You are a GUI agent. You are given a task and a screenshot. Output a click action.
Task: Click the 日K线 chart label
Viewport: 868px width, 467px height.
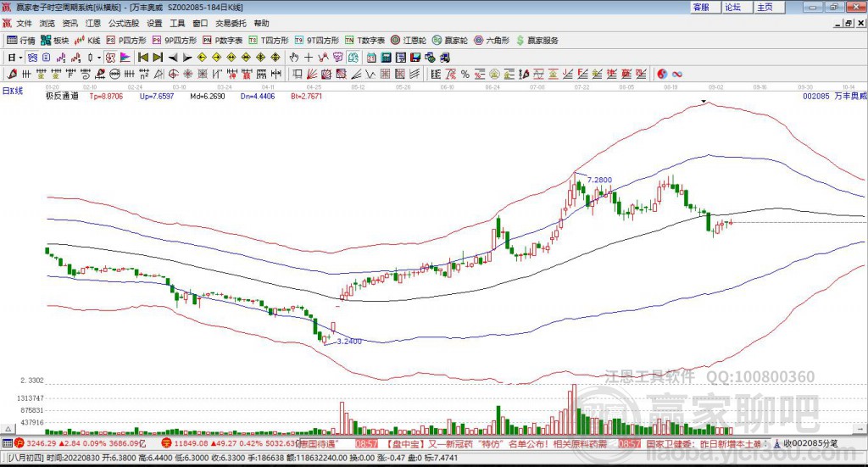[x=13, y=91]
